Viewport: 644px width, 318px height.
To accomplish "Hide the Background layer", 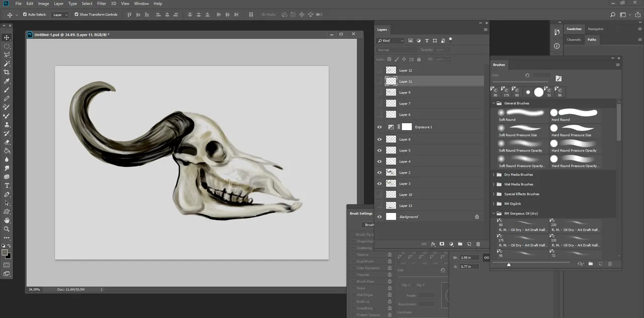I will (380, 217).
